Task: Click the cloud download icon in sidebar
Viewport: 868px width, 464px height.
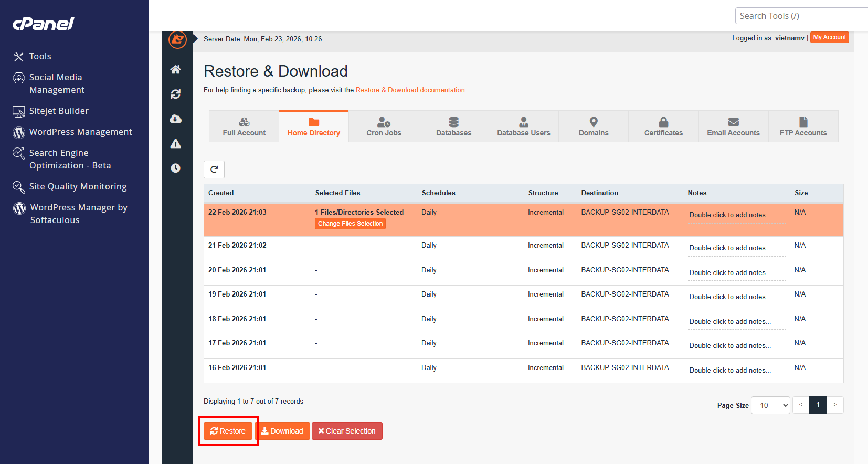Action: click(176, 119)
